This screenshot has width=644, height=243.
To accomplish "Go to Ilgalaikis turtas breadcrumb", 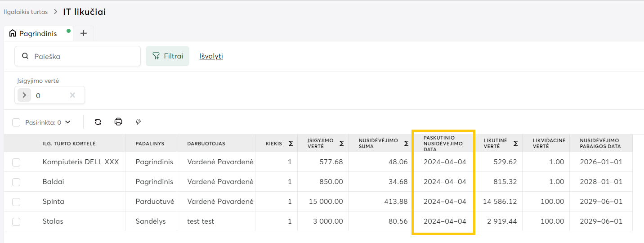I will [x=26, y=12].
